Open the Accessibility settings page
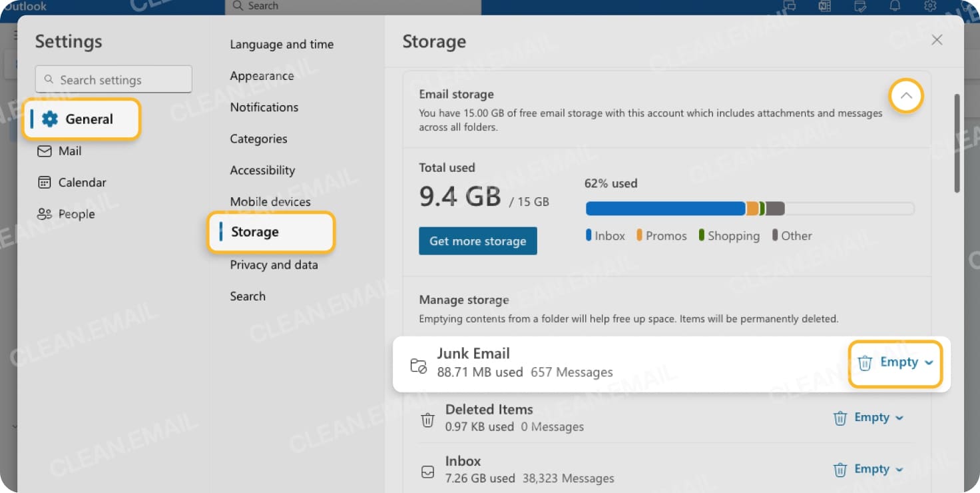The height and width of the screenshot is (493, 980). pos(262,170)
